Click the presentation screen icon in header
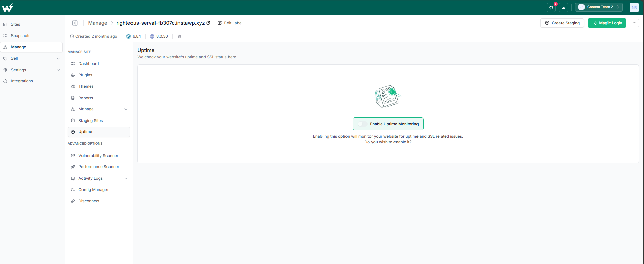This screenshot has width=644, height=264. pyautogui.click(x=563, y=7)
